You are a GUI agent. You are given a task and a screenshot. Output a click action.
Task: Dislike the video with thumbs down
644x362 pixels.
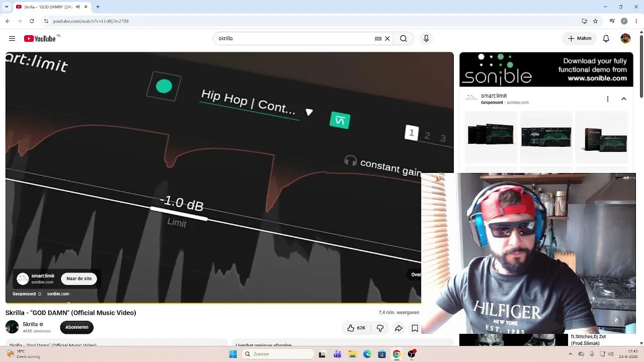[380, 328]
